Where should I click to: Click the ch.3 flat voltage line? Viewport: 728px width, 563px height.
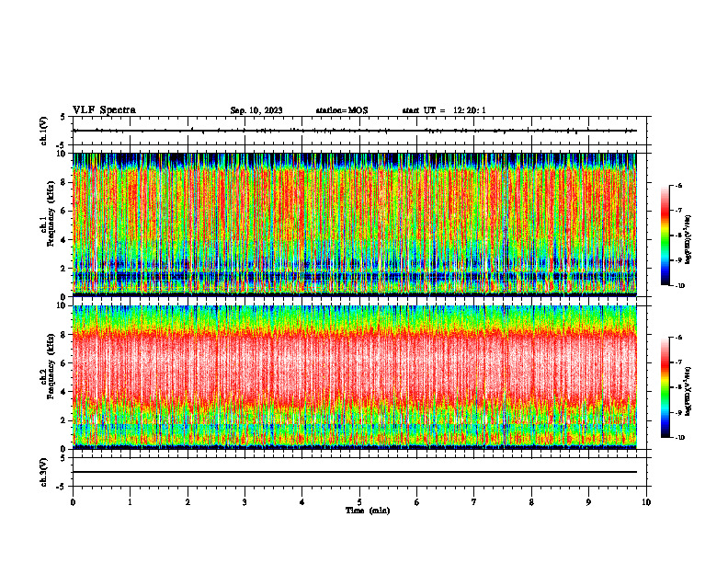[355, 472]
